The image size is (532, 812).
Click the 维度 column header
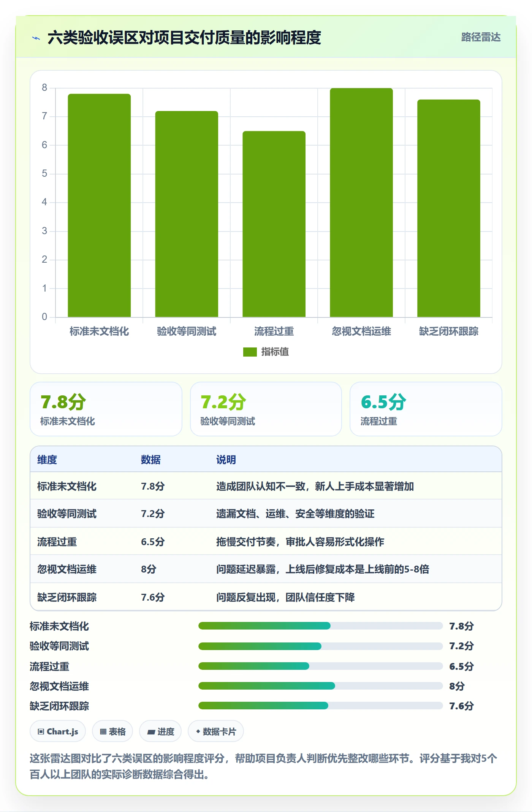point(47,460)
